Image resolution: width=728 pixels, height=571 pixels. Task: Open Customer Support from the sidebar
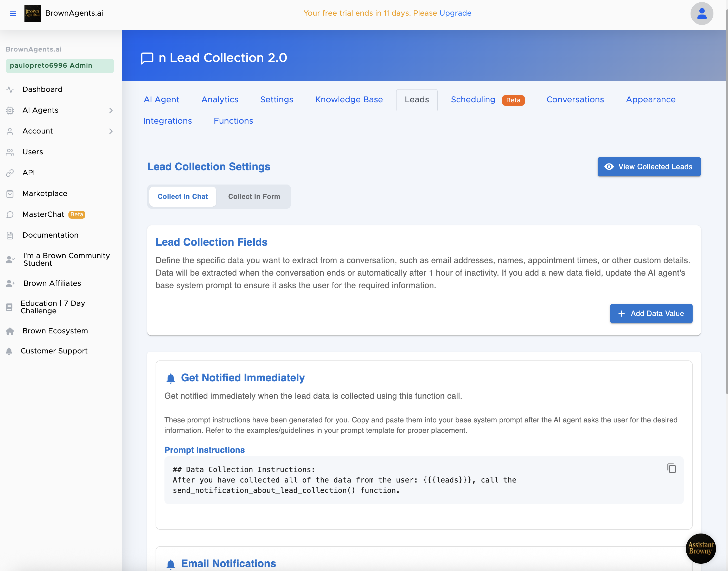[x=54, y=351]
